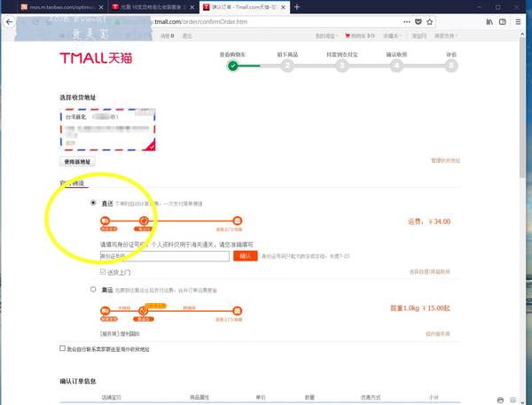Check the contact seller for overseas address box
This screenshot has width=532, height=405.
pos(62,348)
